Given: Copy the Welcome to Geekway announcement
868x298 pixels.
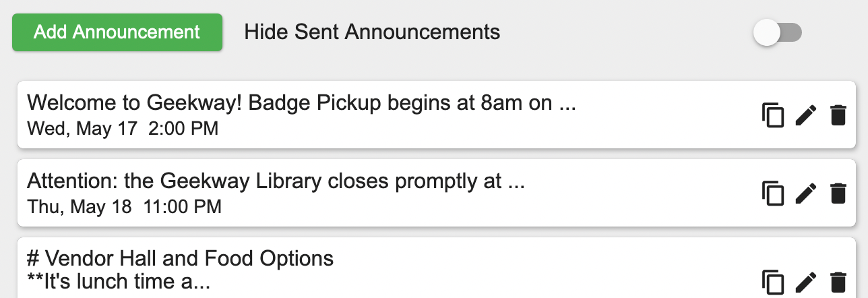Looking at the screenshot, I should pyautogui.click(x=773, y=115).
